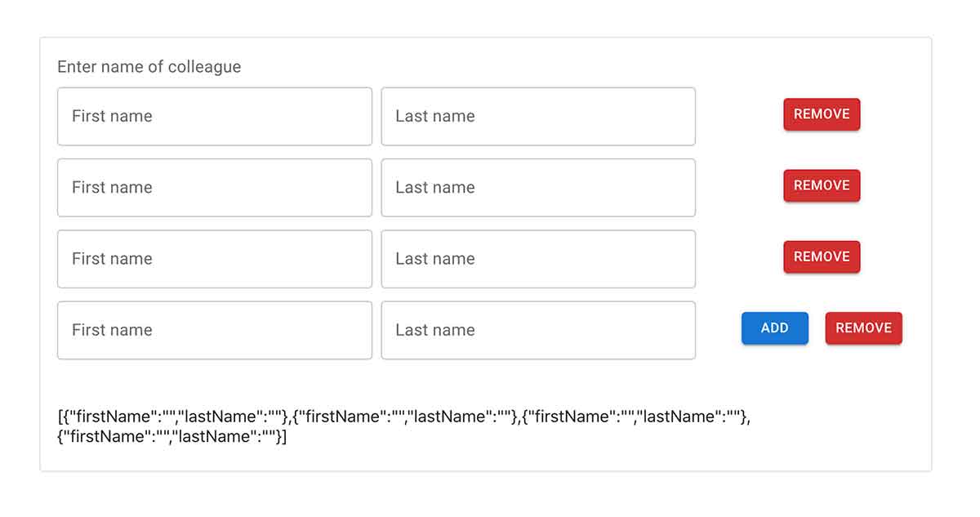Click the REMOVE button in the third row
This screenshot has width=980, height=517.
pos(822,256)
